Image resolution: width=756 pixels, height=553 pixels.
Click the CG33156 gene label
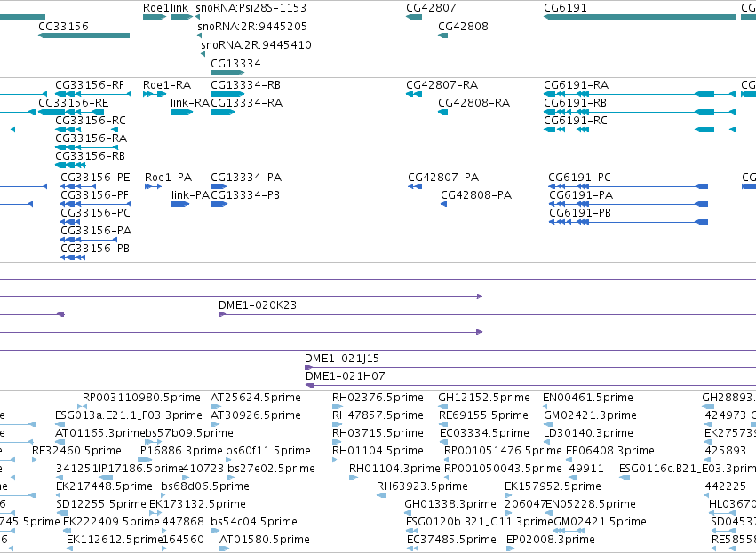coord(64,26)
